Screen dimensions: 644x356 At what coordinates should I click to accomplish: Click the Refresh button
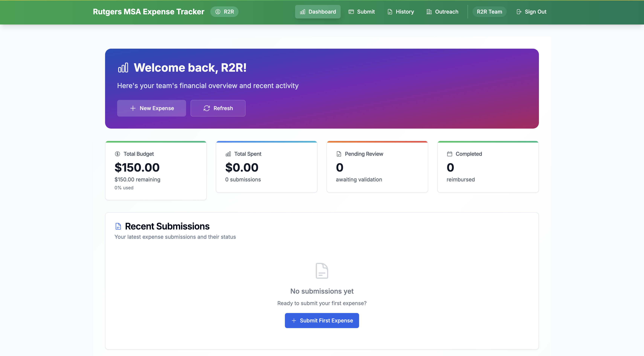pos(218,108)
